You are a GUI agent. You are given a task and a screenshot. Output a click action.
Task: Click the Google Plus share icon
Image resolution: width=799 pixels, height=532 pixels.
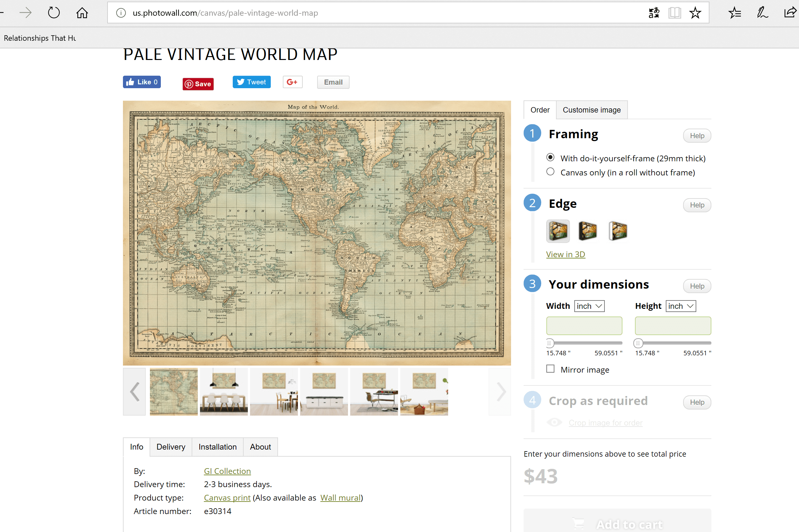[x=292, y=82]
